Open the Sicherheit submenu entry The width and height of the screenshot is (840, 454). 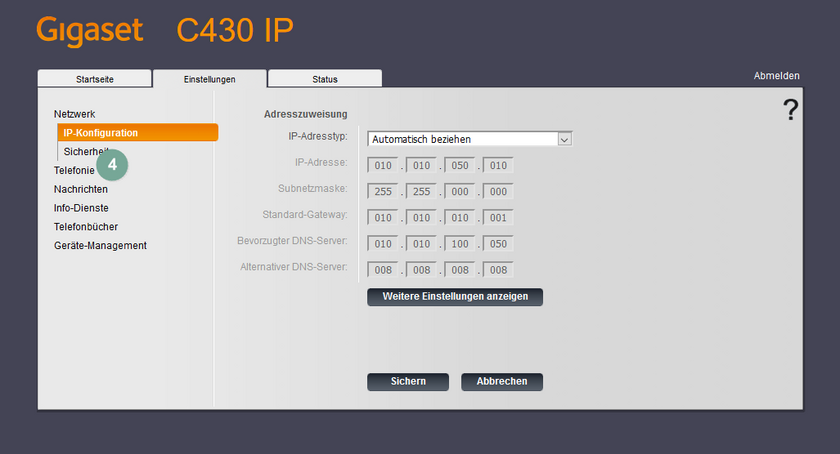[86, 152]
